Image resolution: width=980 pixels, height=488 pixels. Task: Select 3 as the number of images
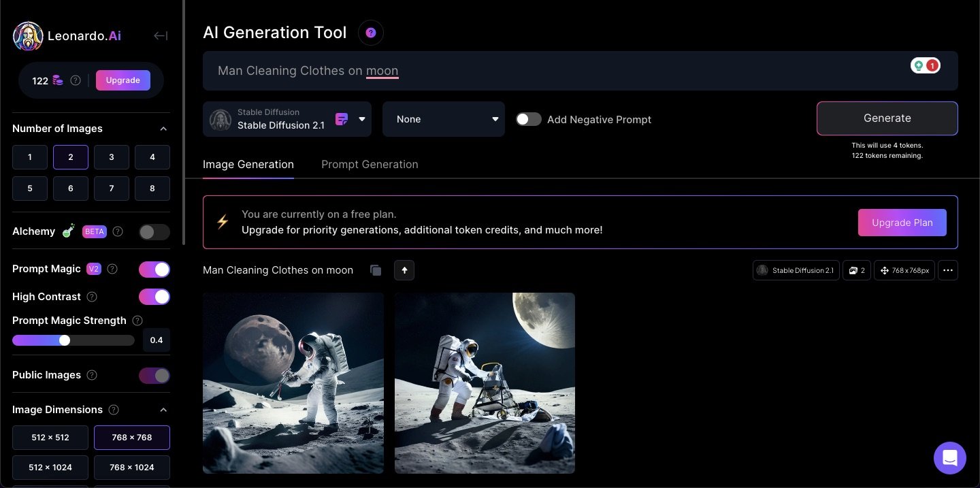(x=112, y=157)
